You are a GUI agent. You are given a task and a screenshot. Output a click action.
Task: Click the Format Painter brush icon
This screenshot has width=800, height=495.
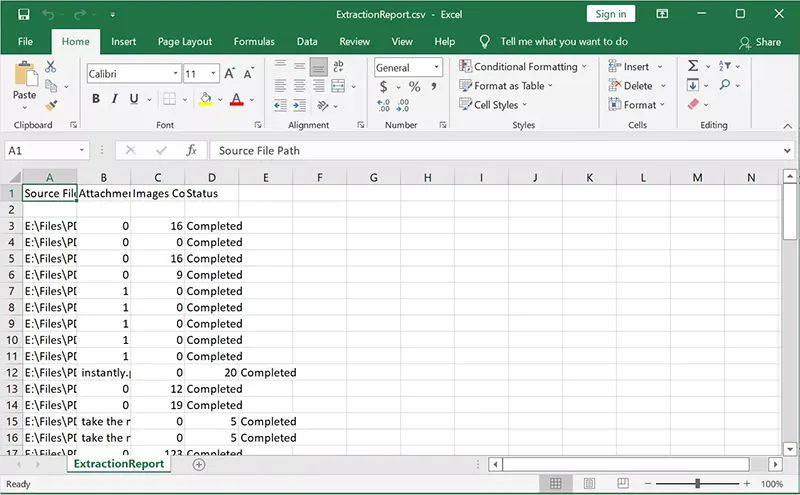pyautogui.click(x=51, y=105)
